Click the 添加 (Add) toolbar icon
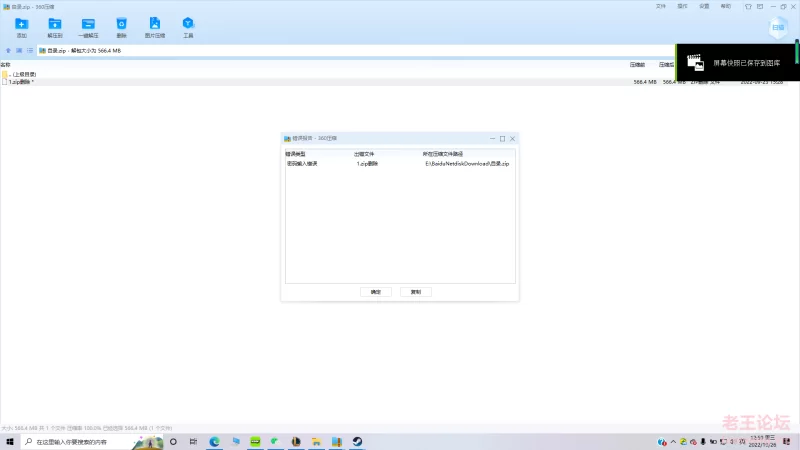The image size is (800, 450). tap(21, 27)
